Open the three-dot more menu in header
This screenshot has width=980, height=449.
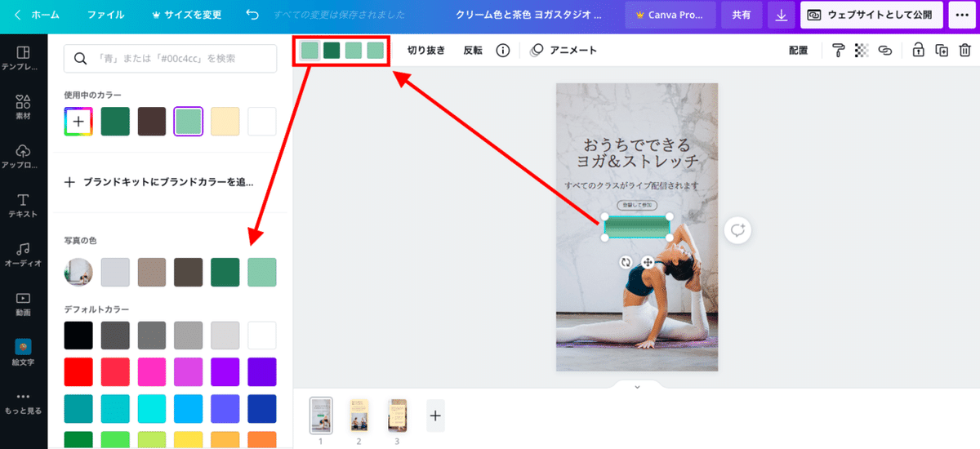962,15
